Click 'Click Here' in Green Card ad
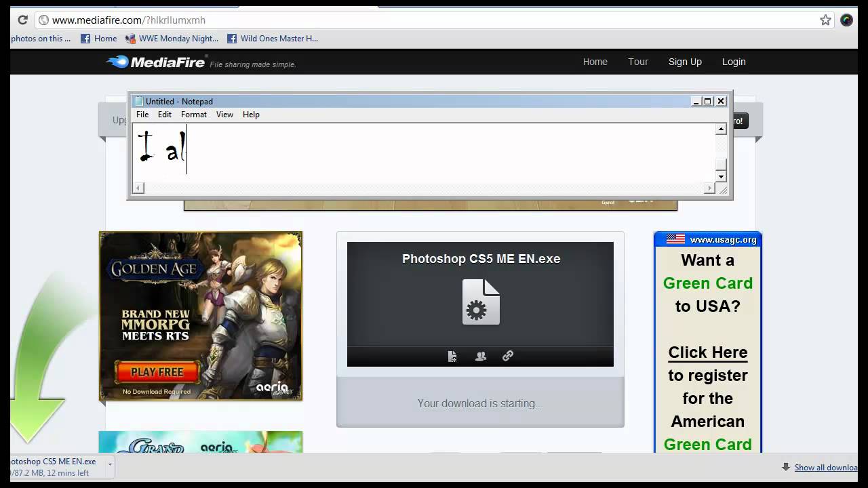The image size is (868, 488). 708,352
